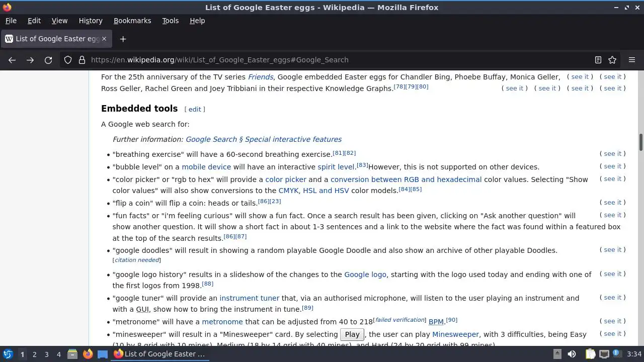Launch file manager from the taskbar

click(x=72, y=354)
